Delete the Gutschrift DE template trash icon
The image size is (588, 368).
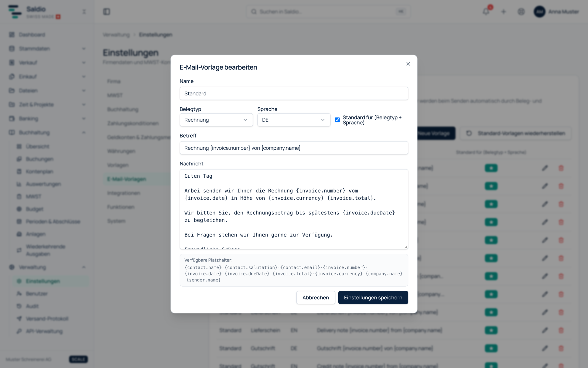pyautogui.click(x=561, y=348)
